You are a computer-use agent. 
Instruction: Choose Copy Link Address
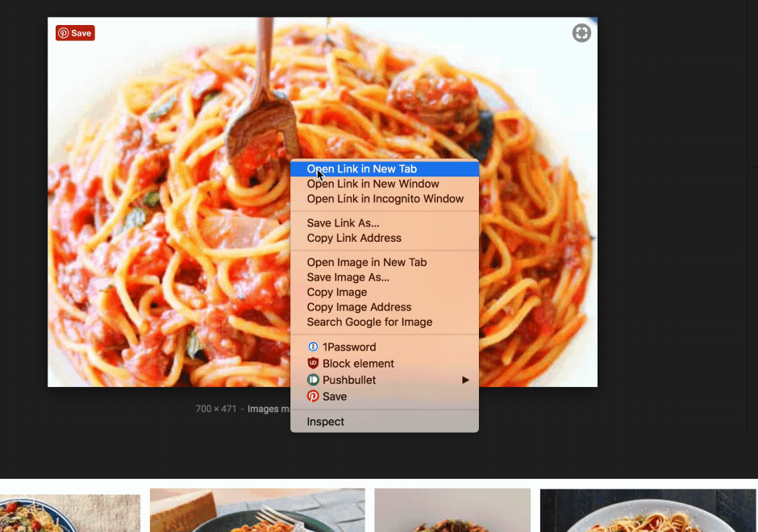[385, 238]
